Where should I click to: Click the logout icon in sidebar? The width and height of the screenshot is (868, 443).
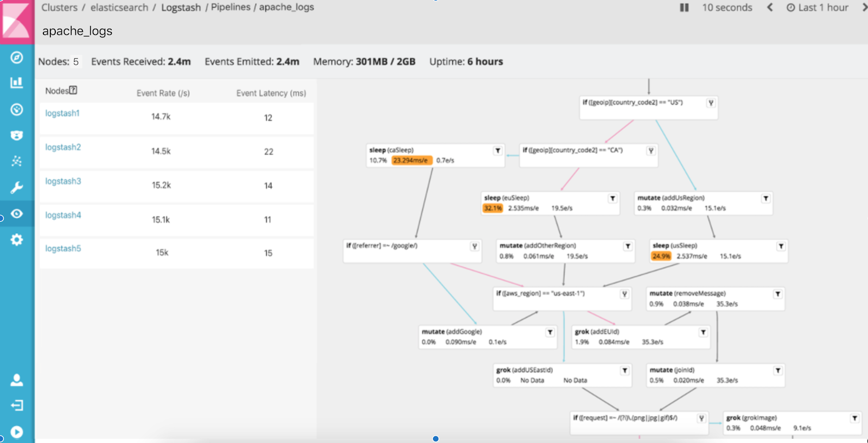17,406
